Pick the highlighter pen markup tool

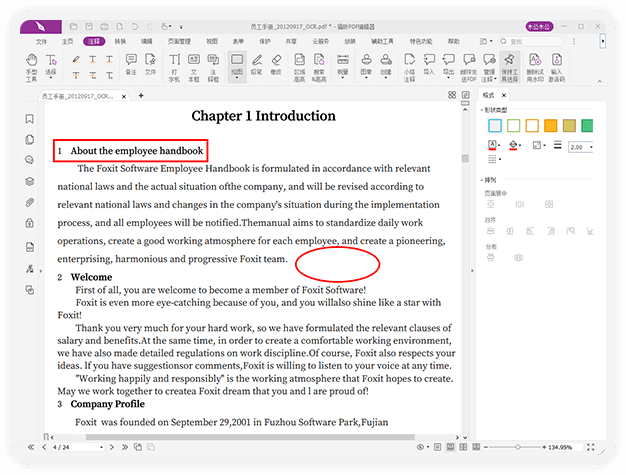(x=75, y=59)
